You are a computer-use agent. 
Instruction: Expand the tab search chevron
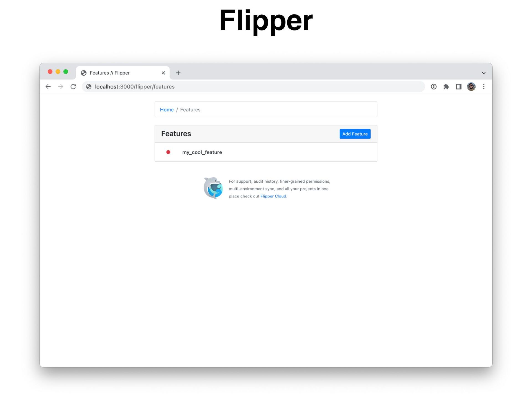(484, 73)
